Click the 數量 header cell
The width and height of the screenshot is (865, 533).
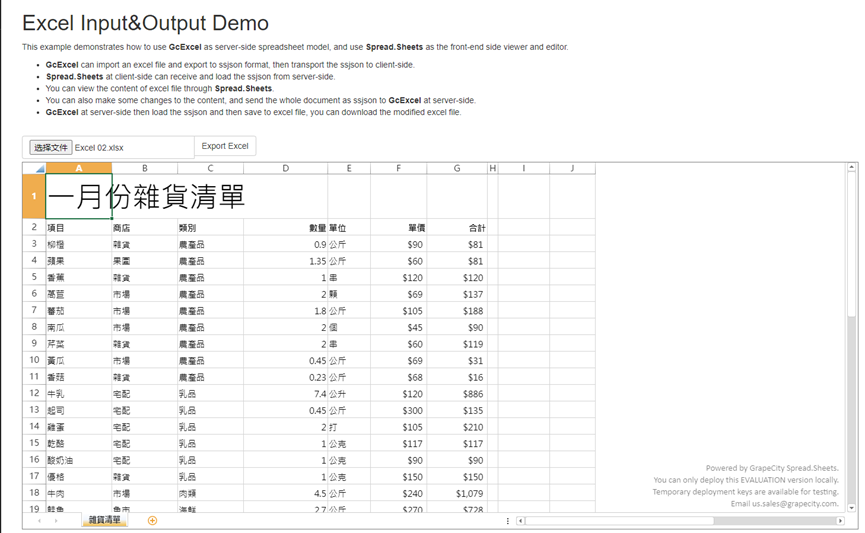tap(285, 227)
